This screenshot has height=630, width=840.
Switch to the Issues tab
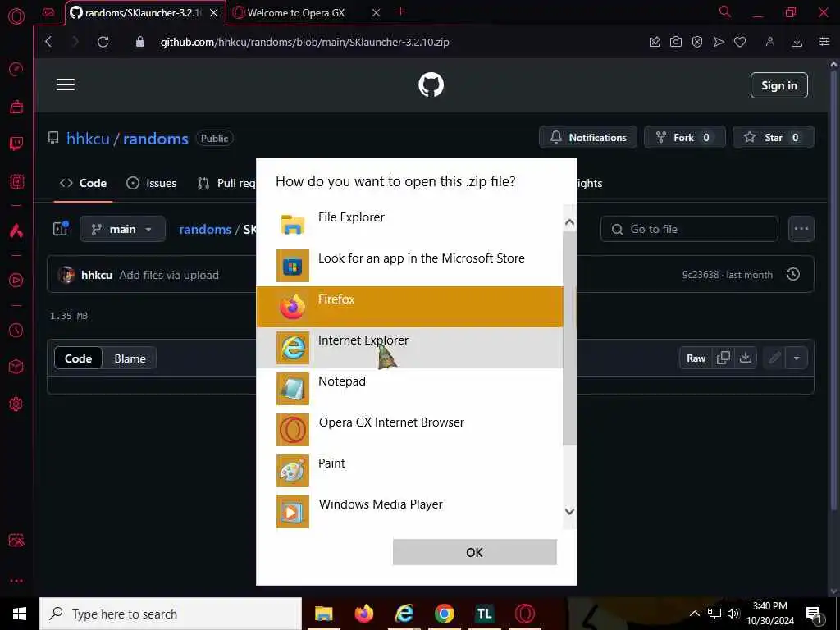point(152,183)
